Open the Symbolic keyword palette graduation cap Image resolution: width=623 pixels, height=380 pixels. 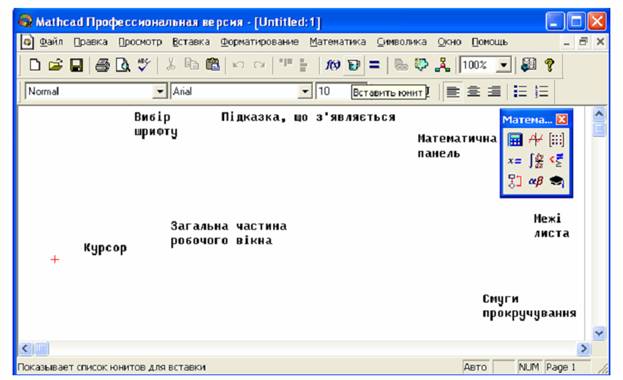[556, 181]
